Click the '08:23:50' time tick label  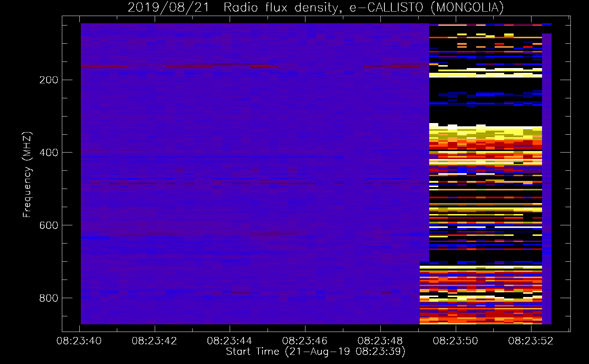[455, 341]
